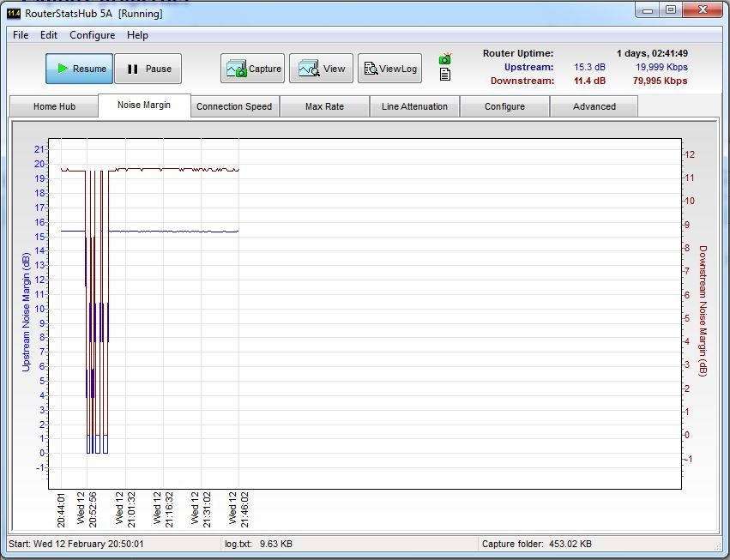Click the uptime value 1 days, 02:41:49

[x=652, y=53]
